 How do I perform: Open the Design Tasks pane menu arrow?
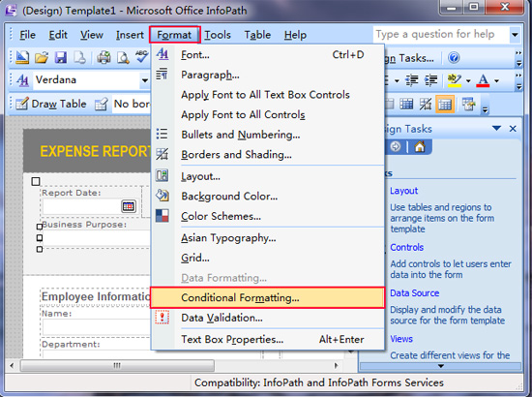pos(496,129)
